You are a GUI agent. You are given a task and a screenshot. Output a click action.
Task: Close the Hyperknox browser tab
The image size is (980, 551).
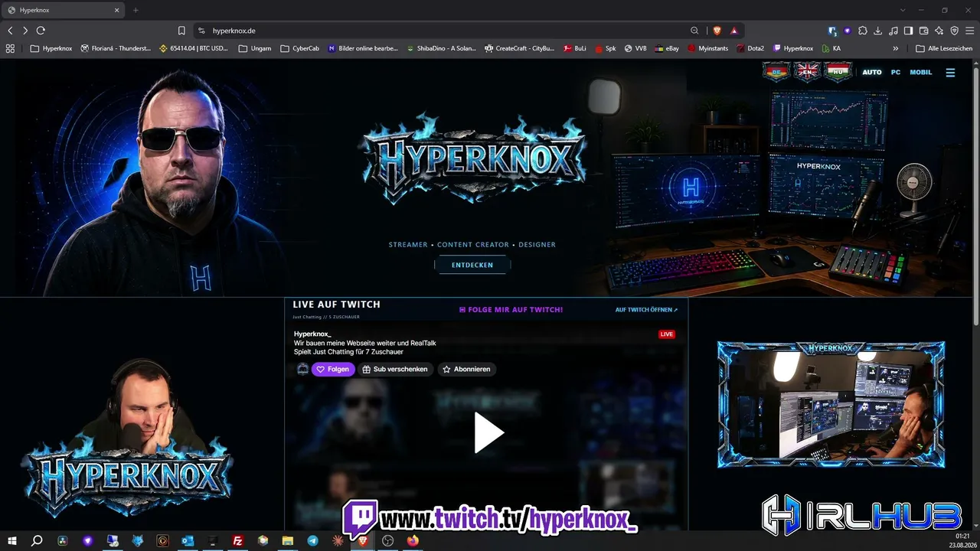[117, 10]
